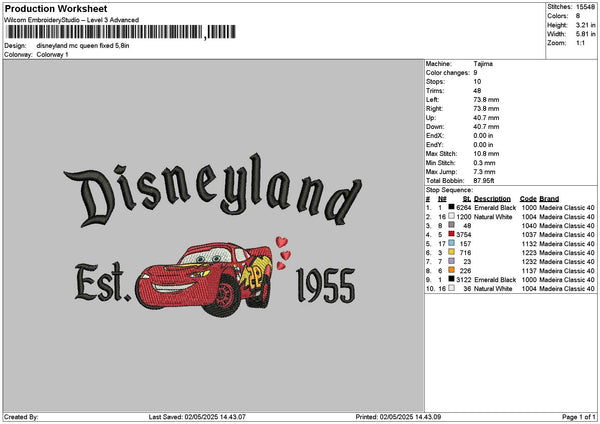
Task: Click the Machine value Tajima
Action: [x=483, y=64]
